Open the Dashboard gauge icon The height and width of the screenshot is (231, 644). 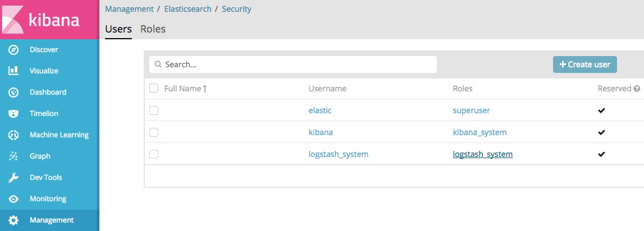(13, 93)
